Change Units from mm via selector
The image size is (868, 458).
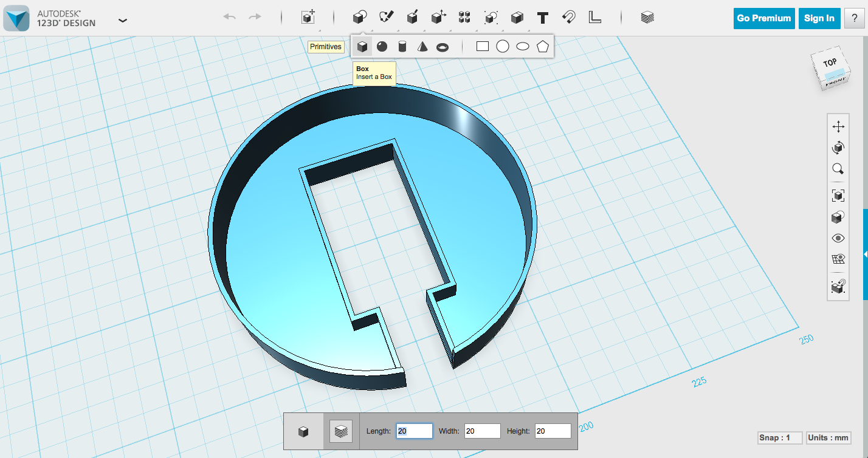pos(828,437)
